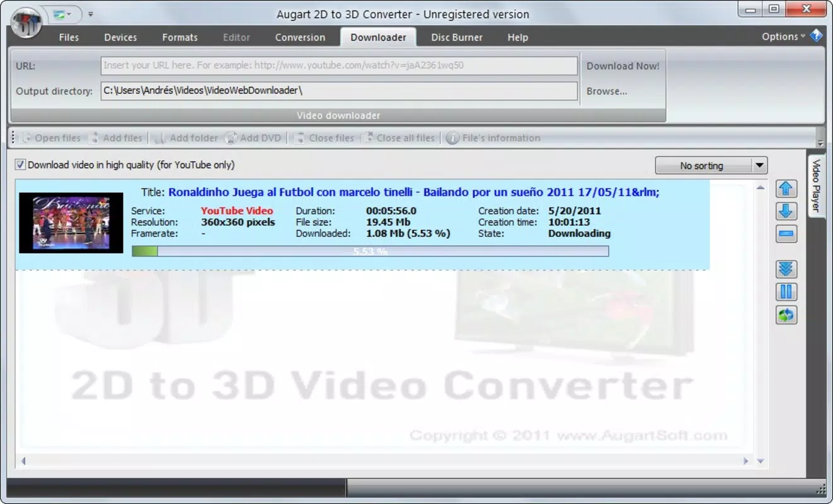Screen dimensions: 833x504
Task: Move download up with the up arrow icon
Action: pos(786,188)
